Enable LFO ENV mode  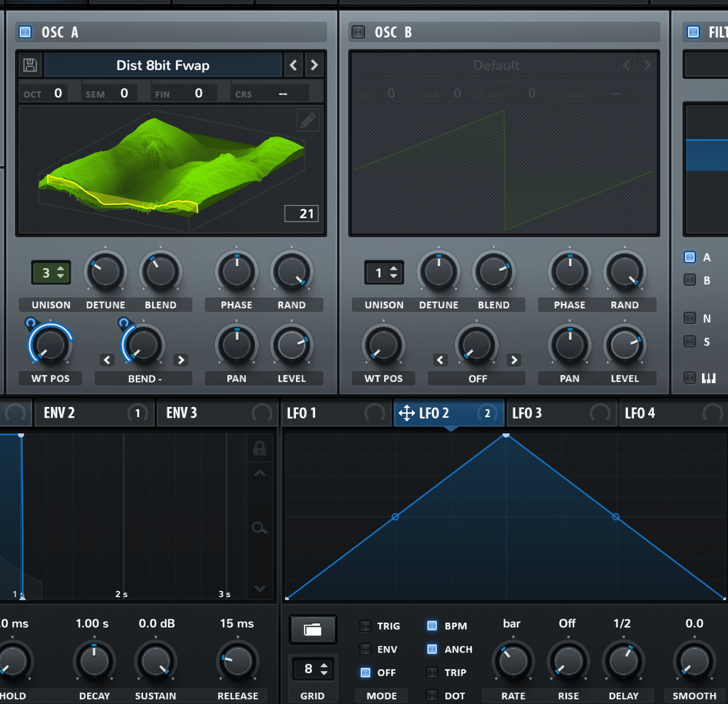(x=365, y=650)
